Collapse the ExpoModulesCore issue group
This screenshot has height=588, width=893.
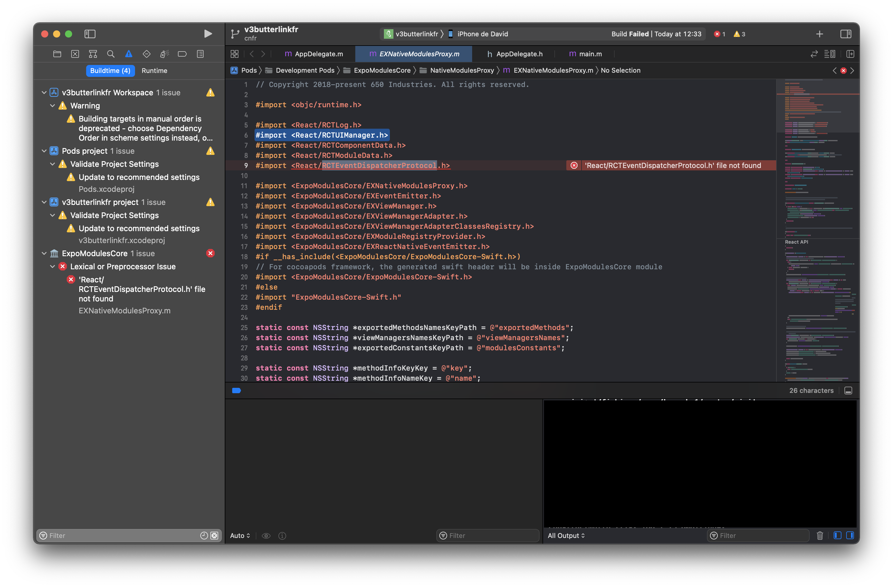point(44,253)
